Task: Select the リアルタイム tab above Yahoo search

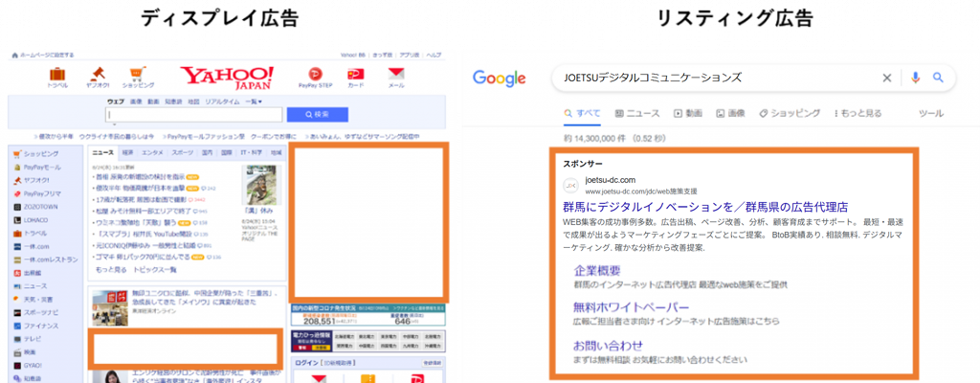Action: click(x=222, y=101)
